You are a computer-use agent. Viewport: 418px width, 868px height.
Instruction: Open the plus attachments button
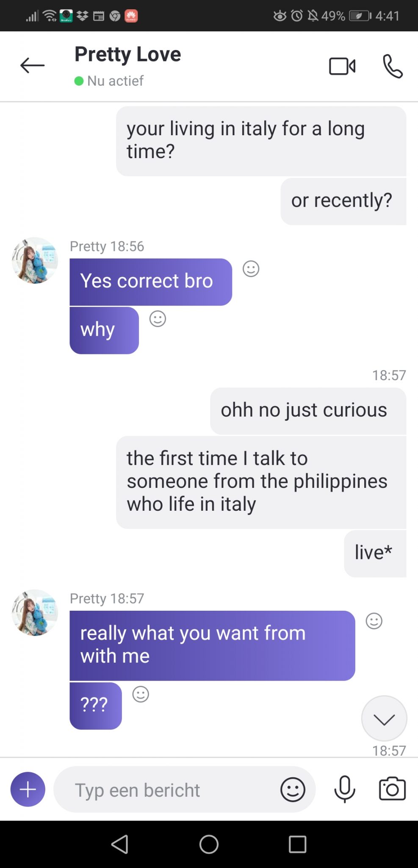(x=28, y=789)
